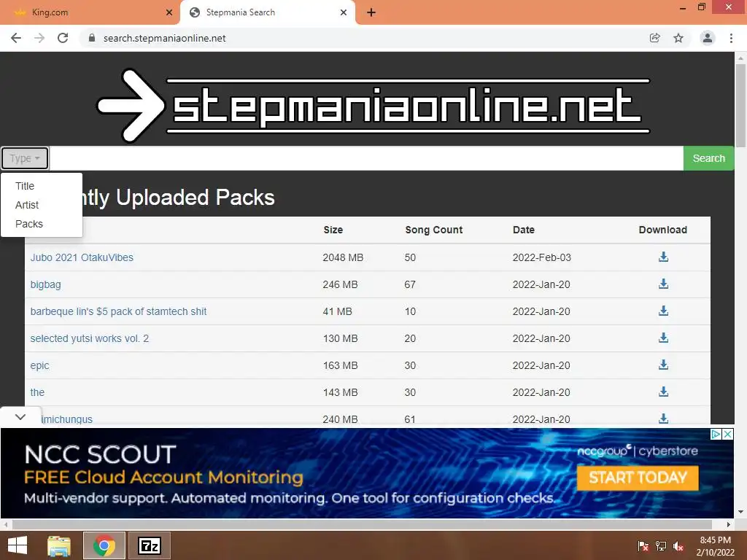Click the 2048 MB size cell

(x=343, y=257)
